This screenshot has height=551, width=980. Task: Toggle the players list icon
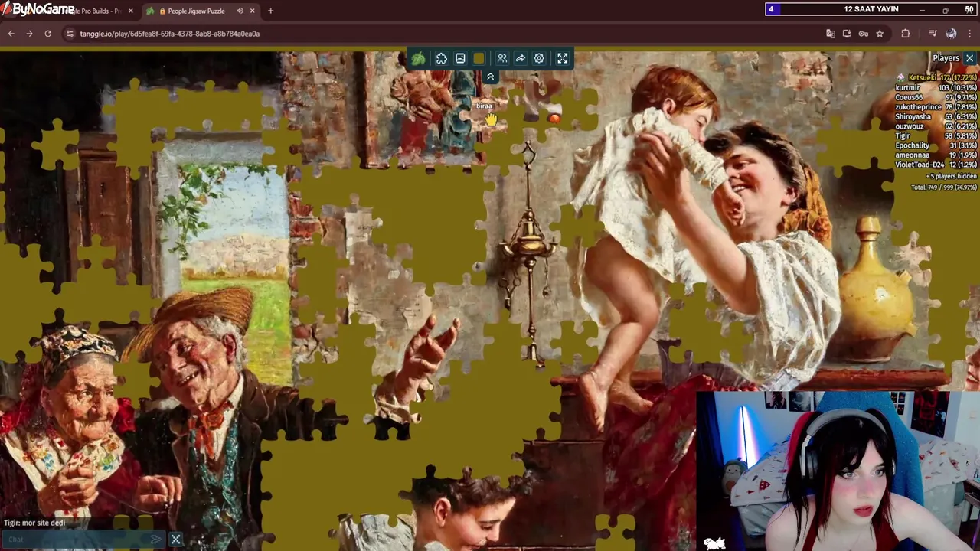[502, 58]
